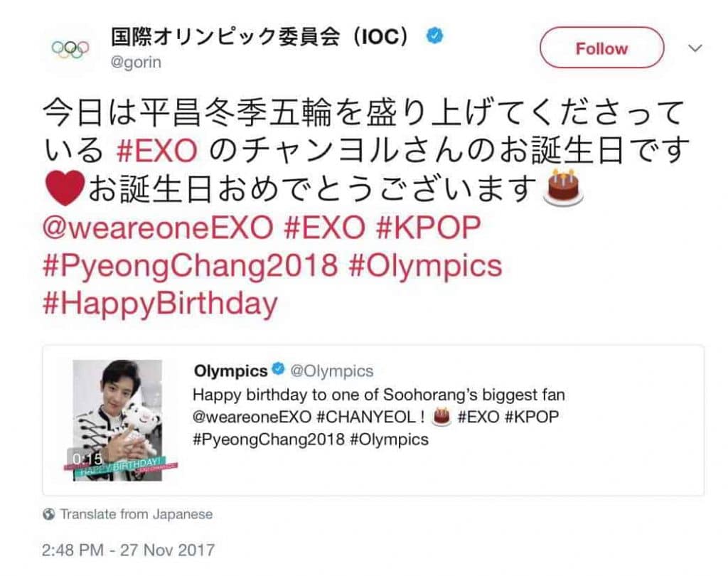The image size is (728, 576).
Task: Click the Olympics account name in quote
Action: [x=230, y=370]
